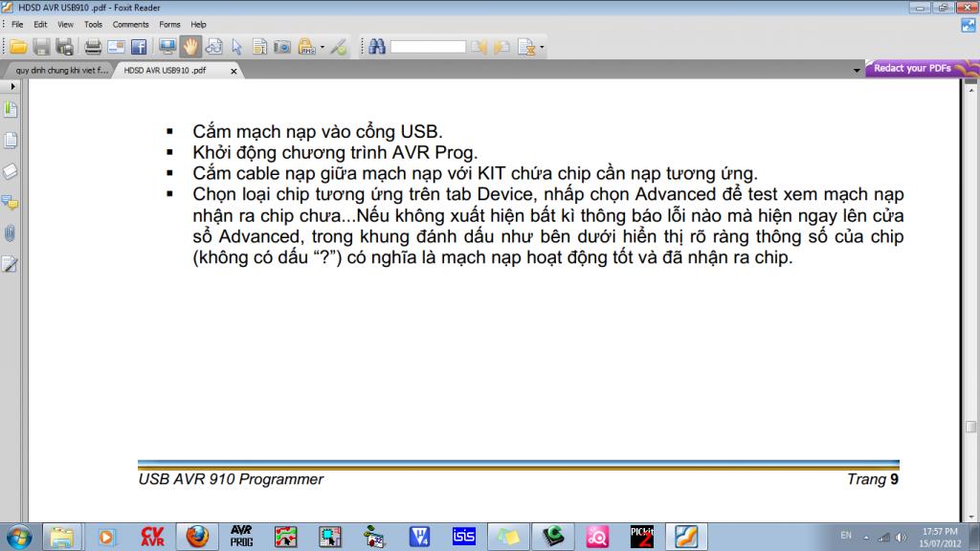The image size is (980, 551).
Task: Close the HDSD AVR USB910 .pdf tab
Action: (x=234, y=71)
